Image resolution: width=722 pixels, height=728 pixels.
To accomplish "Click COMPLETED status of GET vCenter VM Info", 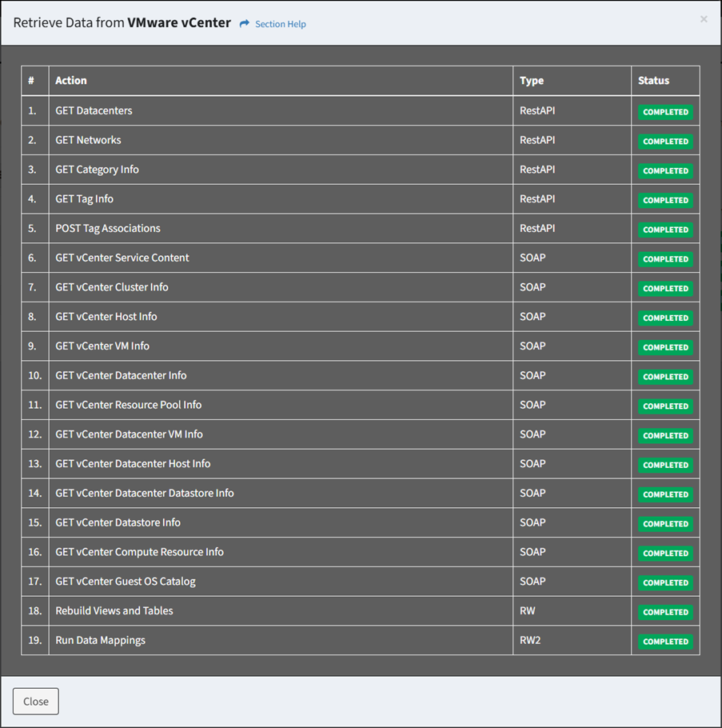I will tap(665, 347).
